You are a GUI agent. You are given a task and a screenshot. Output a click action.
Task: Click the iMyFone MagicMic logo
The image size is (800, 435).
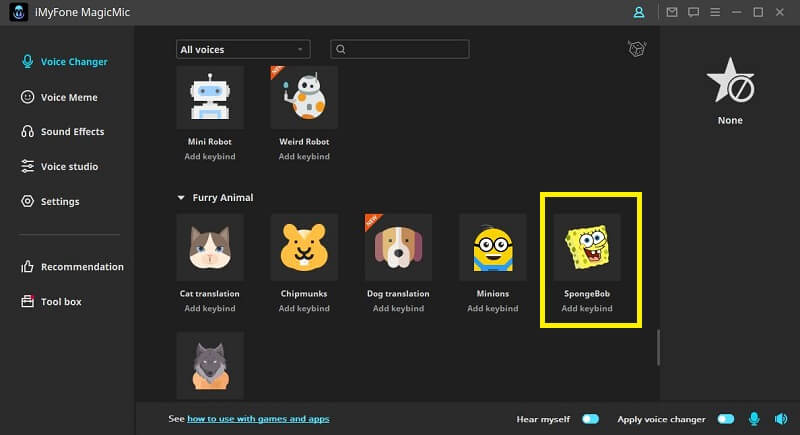pyautogui.click(x=19, y=12)
